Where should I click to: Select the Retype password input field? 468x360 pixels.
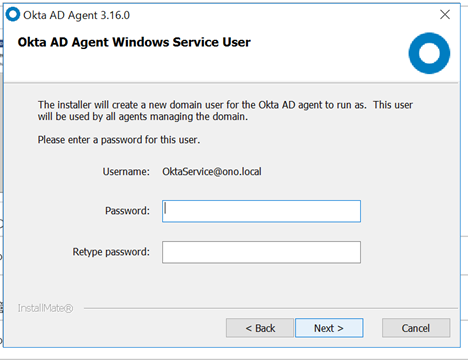point(261,252)
